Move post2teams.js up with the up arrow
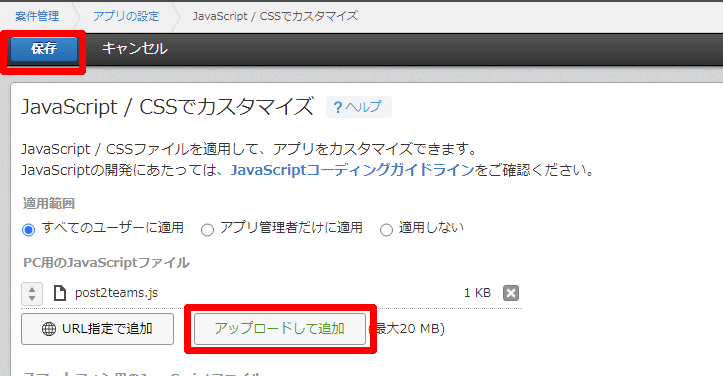 pyautogui.click(x=32, y=289)
